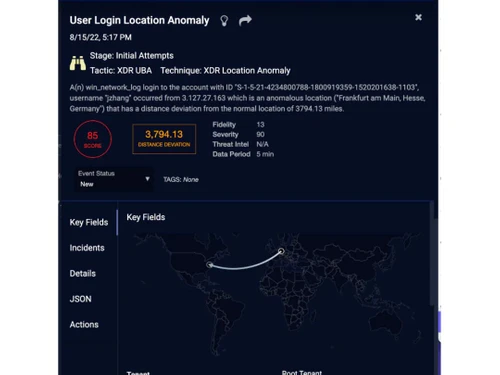The width and height of the screenshot is (500, 375).
Task: Open the Event Status dropdown
Action: coord(114,179)
